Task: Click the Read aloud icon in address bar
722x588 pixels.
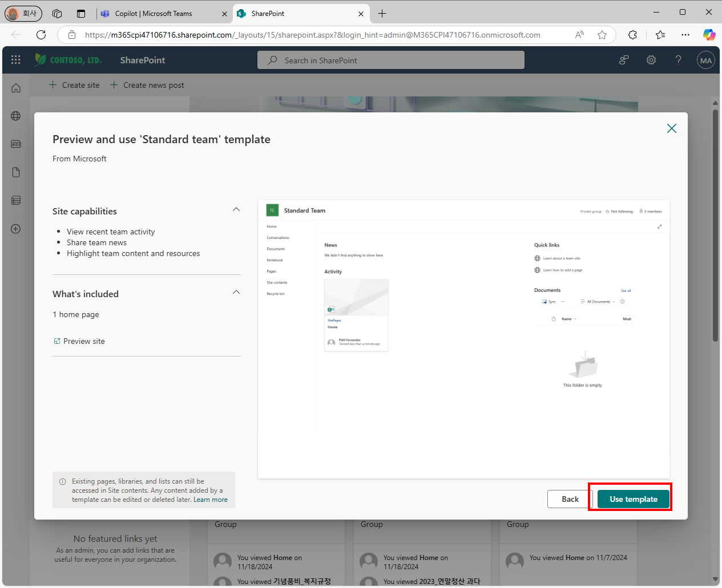Action: [579, 35]
